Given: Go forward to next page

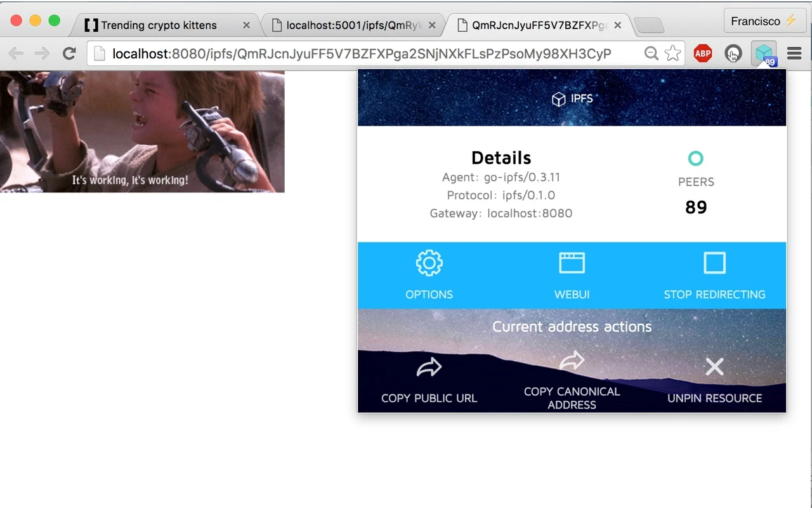Looking at the screenshot, I should [42, 53].
